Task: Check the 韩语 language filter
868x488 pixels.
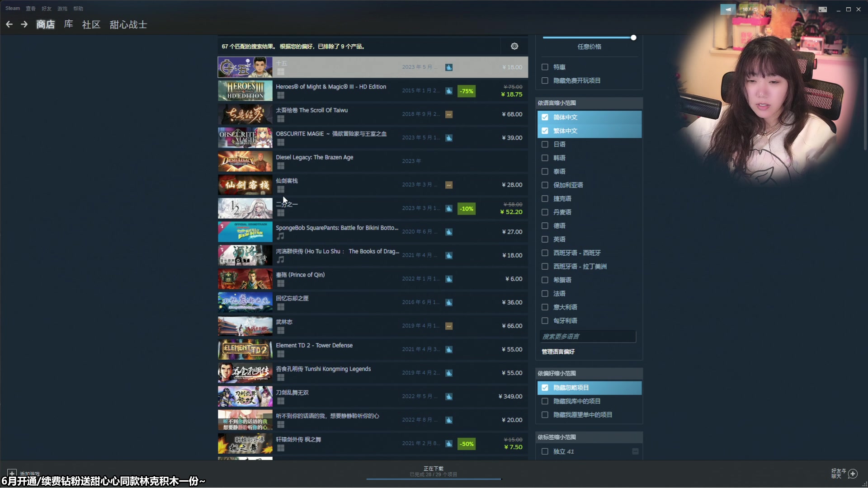Action: [545, 158]
